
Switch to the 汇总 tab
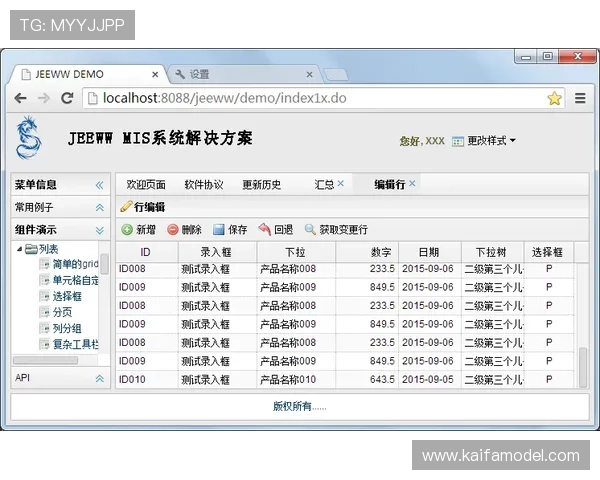click(x=324, y=185)
